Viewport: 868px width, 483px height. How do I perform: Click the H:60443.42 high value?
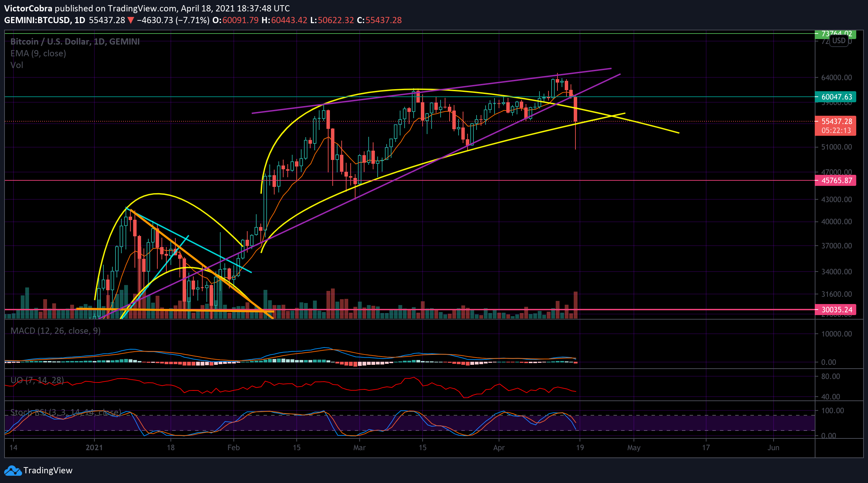point(284,20)
